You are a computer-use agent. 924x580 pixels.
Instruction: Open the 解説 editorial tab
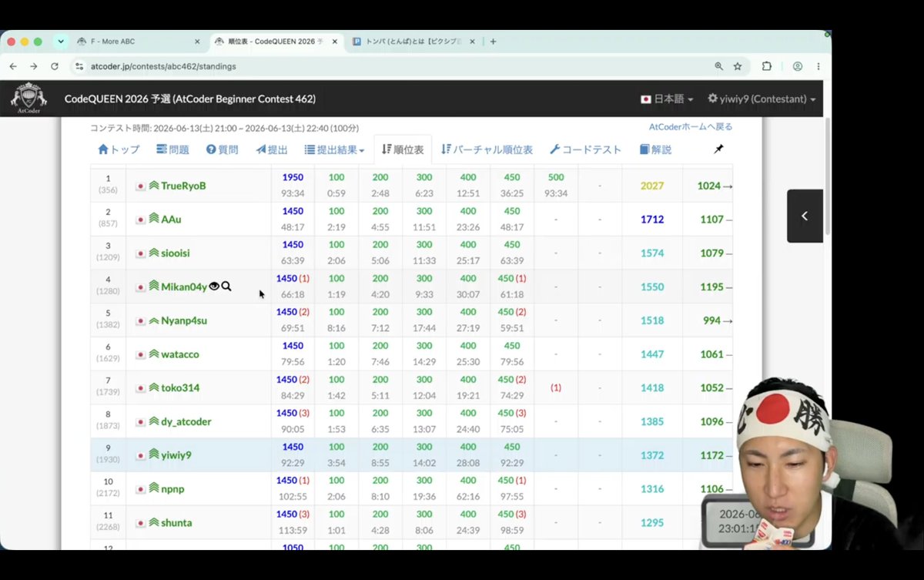point(655,149)
